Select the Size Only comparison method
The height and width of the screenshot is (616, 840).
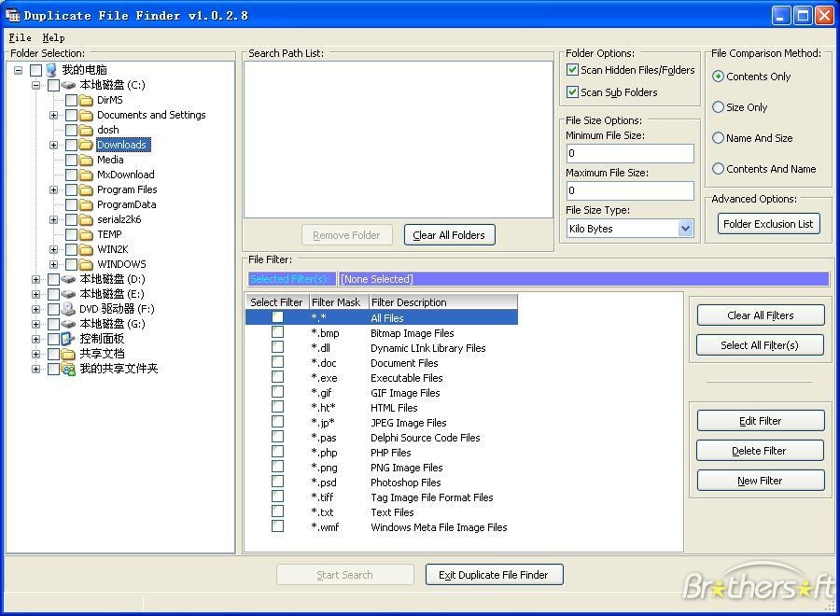[x=718, y=107]
